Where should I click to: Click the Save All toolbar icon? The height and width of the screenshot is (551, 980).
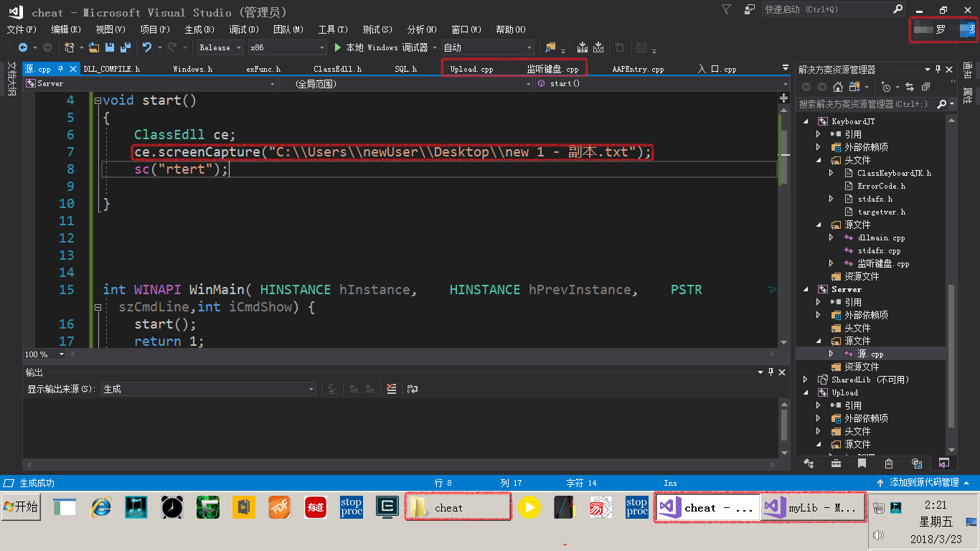coord(126,47)
